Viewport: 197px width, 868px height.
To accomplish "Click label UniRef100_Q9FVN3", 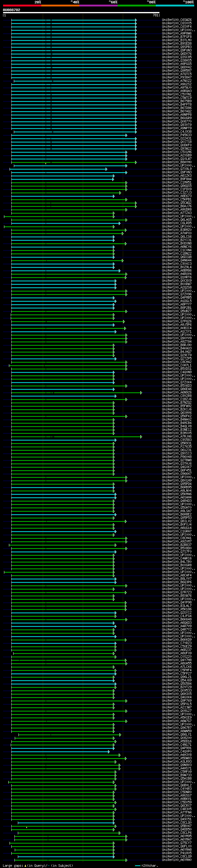I will click(177, 172).
